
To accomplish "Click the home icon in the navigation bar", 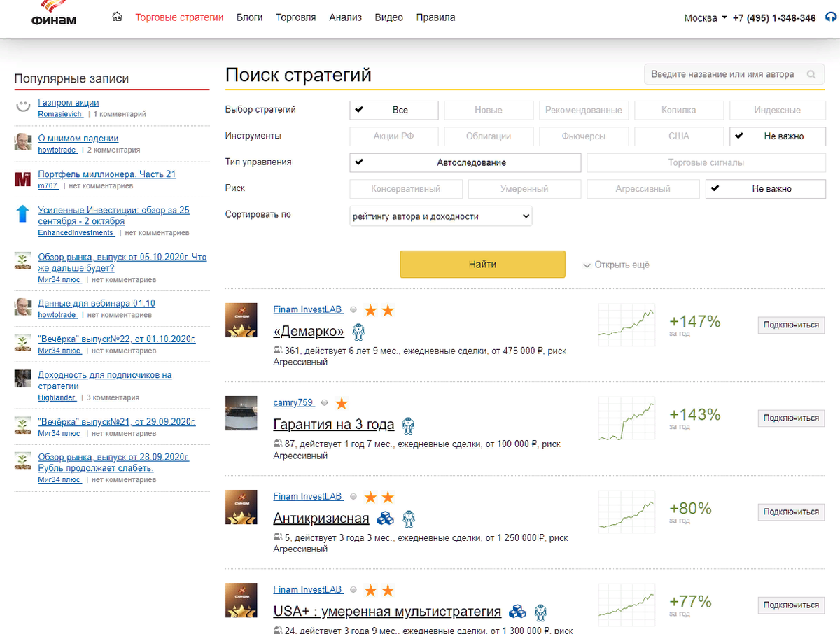I will coord(116,18).
